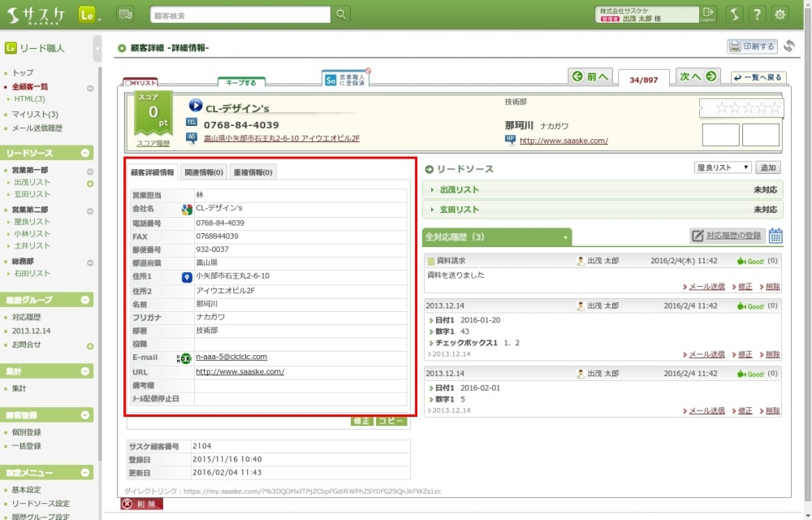Screen dimensions: 812x520
Task: Click green plus icon next to 出茂リスト
Action: 90,184
